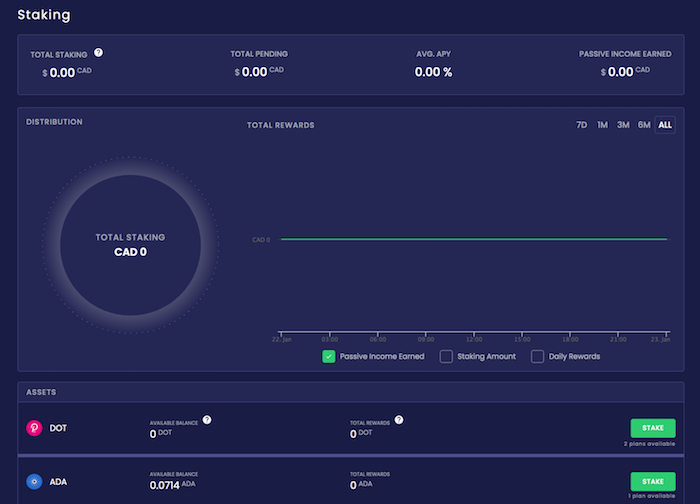Image resolution: width=700 pixels, height=504 pixels.
Task: Select the 6M time range
Action: pyautogui.click(x=644, y=125)
